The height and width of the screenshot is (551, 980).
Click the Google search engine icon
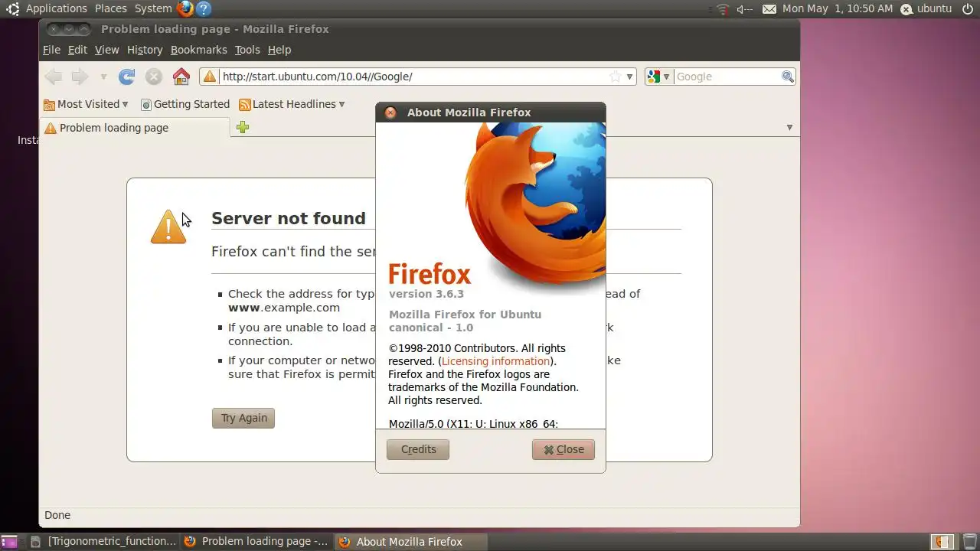click(x=653, y=77)
